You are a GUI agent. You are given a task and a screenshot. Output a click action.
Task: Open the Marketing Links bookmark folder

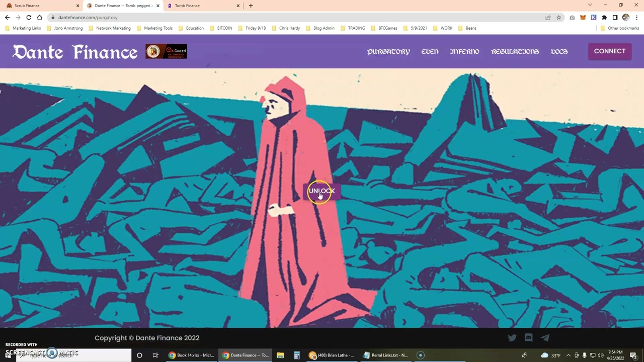click(x=23, y=28)
